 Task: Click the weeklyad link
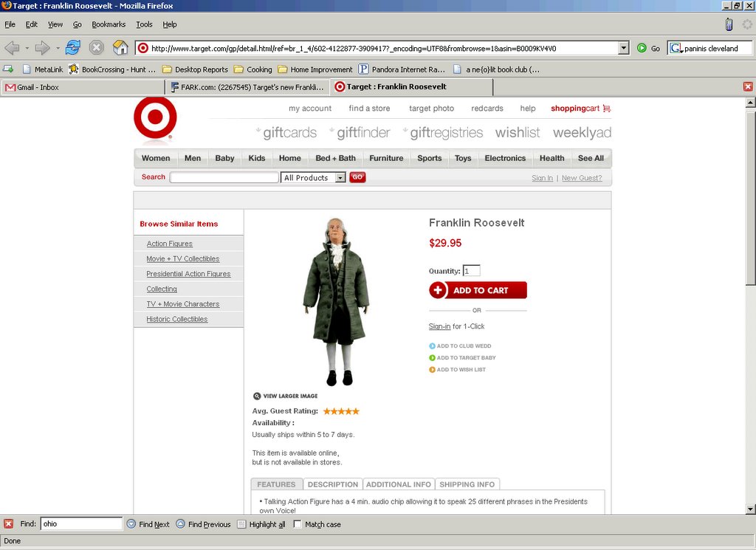[x=582, y=133]
